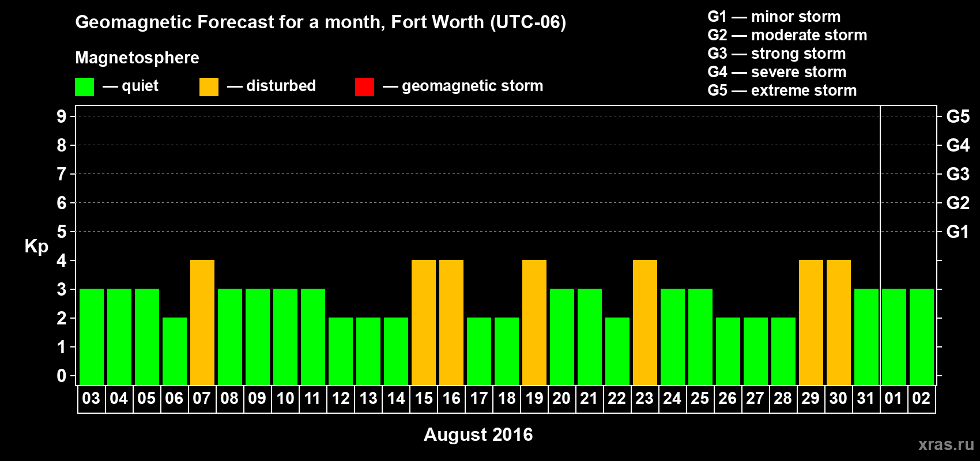
Task: Click the 'G4 — severe storm' legend line
Action: coord(777,72)
